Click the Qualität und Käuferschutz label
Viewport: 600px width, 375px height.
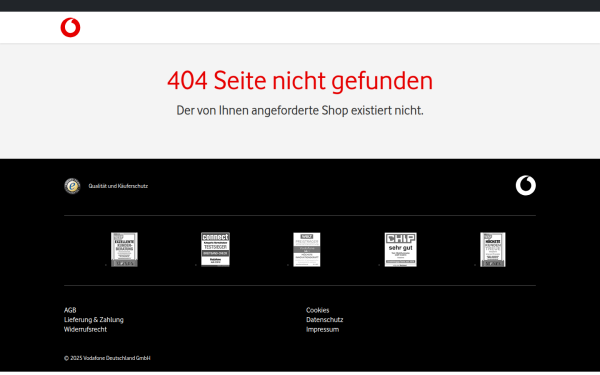(118, 186)
